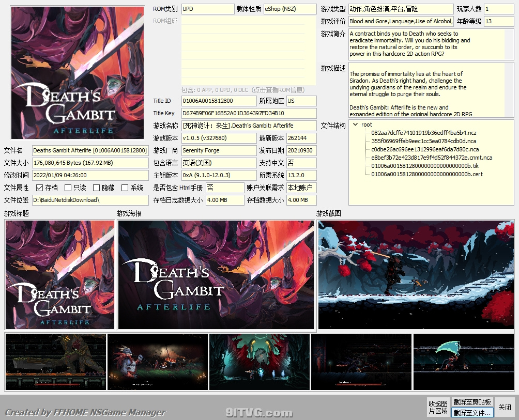This screenshot has height=420, width=519.
Task: Select the 082aa7dcffe...ncz file entry
Action: (x=424, y=133)
